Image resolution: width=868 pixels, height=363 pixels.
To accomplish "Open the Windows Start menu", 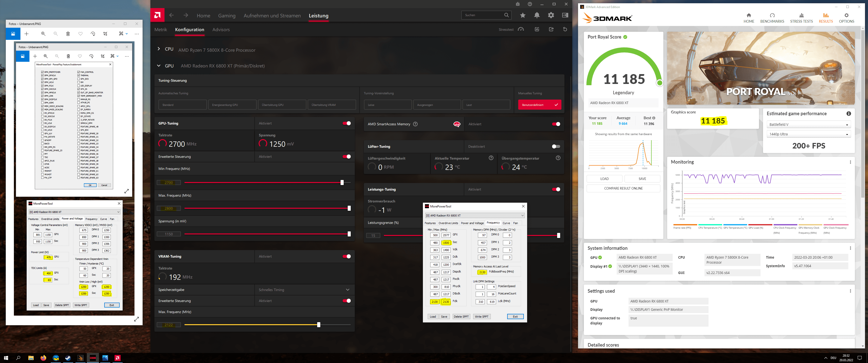I will tap(6, 358).
